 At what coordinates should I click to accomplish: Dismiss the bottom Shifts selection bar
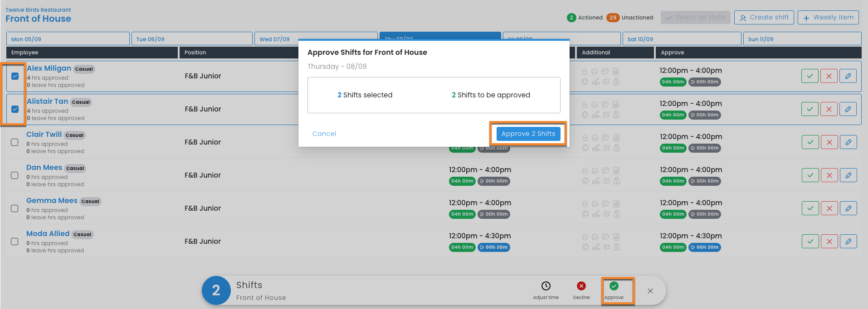[x=650, y=291]
